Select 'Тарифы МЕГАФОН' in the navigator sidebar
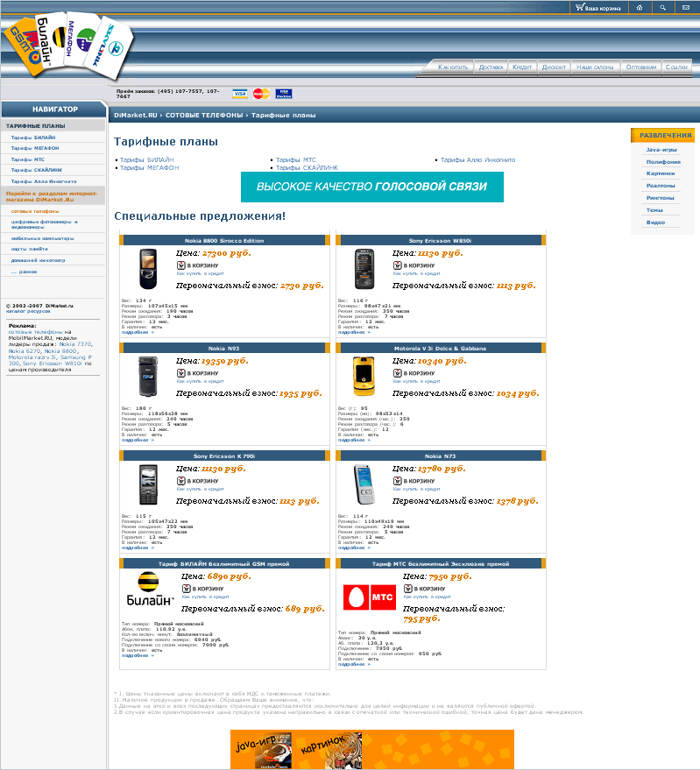 pos(35,148)
